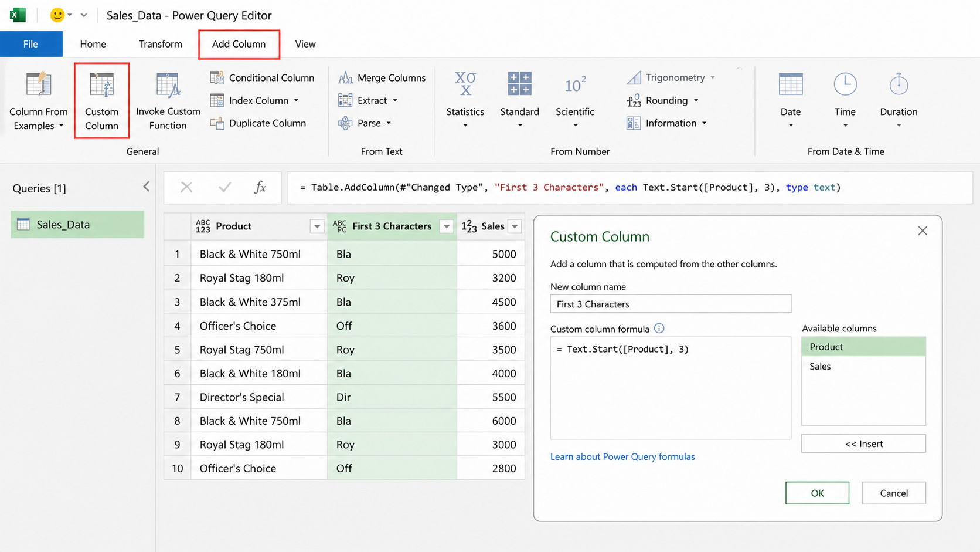The width and height of the screenshot is (980, 552).
Task: Click the Duration column tool
Action: pos(899,100)
